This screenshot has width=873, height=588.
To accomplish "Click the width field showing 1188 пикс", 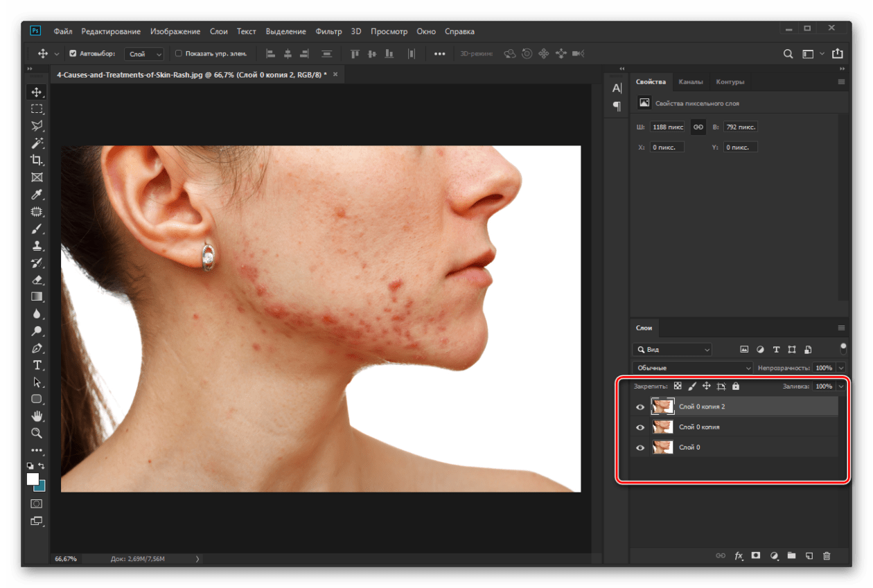I will (667, 127).
